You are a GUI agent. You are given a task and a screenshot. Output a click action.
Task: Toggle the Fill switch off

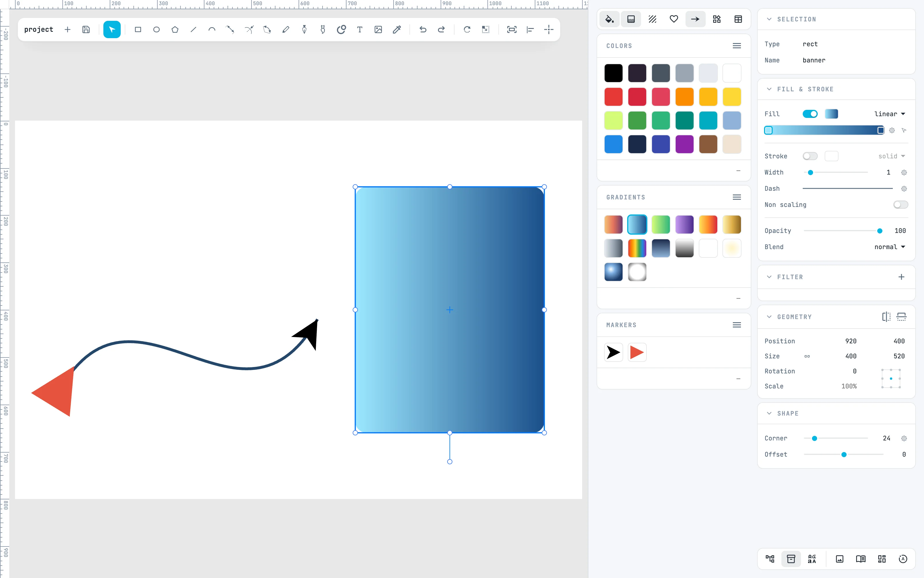coord(810,114)
